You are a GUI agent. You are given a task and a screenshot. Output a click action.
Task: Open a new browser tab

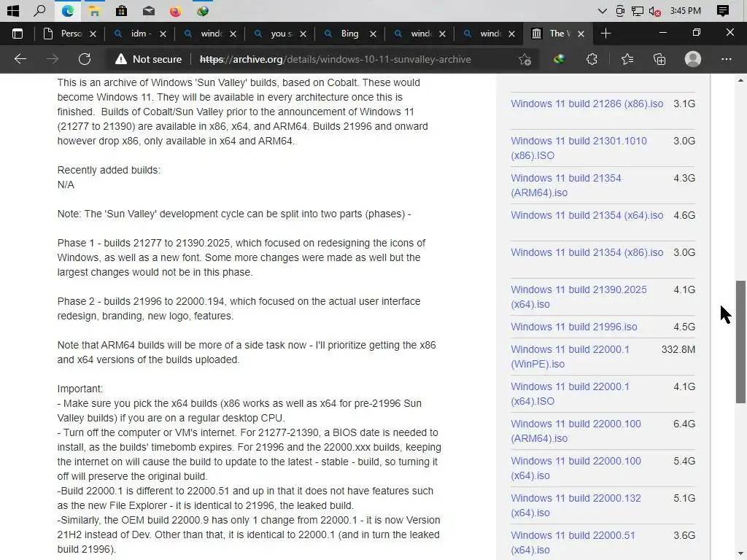point(605,34)
